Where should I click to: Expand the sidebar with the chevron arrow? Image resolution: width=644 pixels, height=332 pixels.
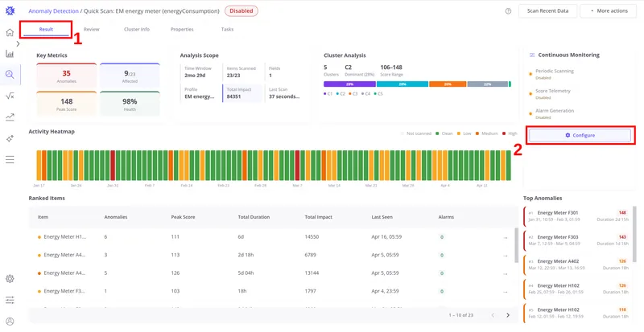18,44
